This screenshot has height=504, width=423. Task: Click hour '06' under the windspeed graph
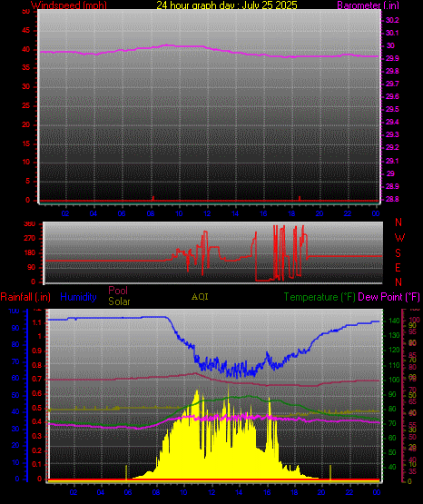(122, 213)
